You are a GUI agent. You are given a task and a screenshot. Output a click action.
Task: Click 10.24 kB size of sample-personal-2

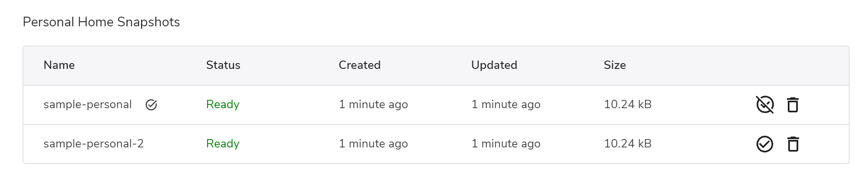[x=628, y=144]
